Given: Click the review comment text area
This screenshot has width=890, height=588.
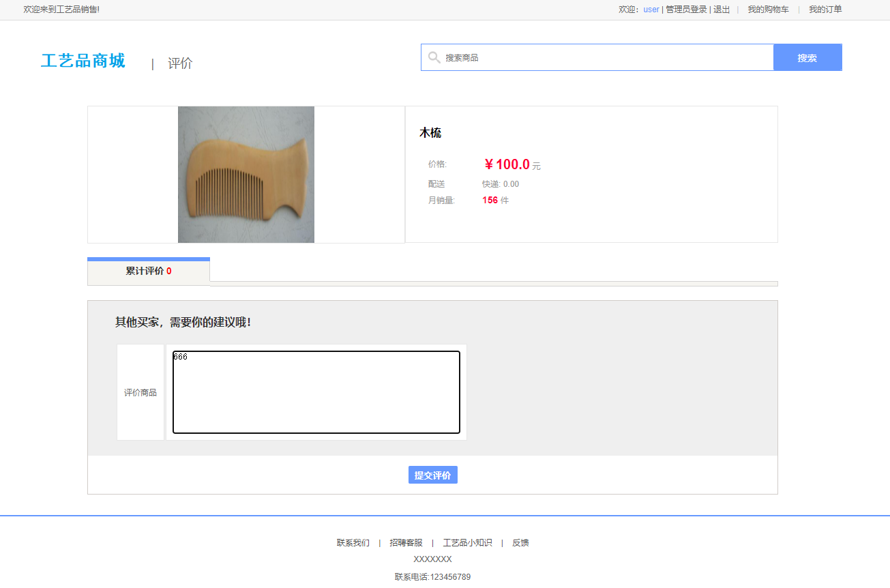Looking at the screenshot, I should pos(315,392).
